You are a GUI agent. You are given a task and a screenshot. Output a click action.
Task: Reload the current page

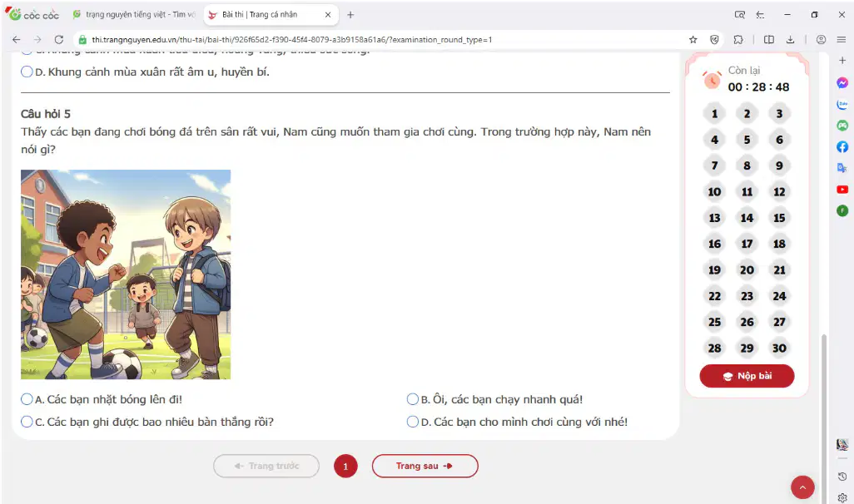click(59, 39)
